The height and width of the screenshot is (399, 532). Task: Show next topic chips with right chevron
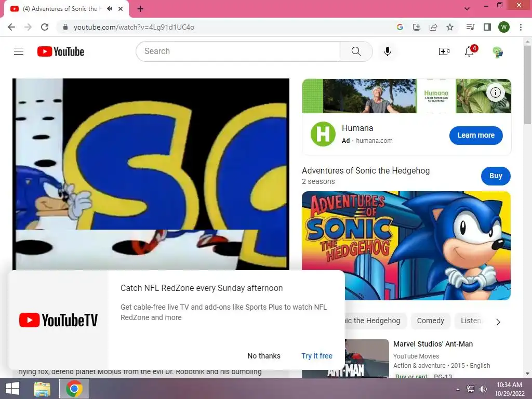498,322
